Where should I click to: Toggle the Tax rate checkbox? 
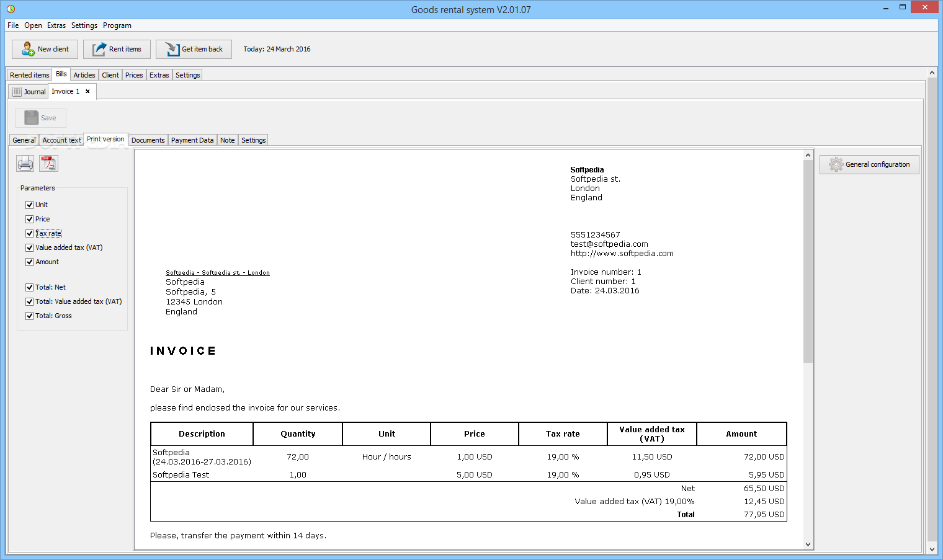pyautogui.click(x=29, y=233)
